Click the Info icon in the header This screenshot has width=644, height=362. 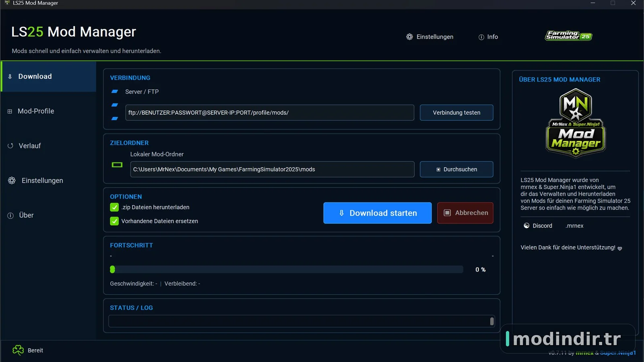point(481,37)
